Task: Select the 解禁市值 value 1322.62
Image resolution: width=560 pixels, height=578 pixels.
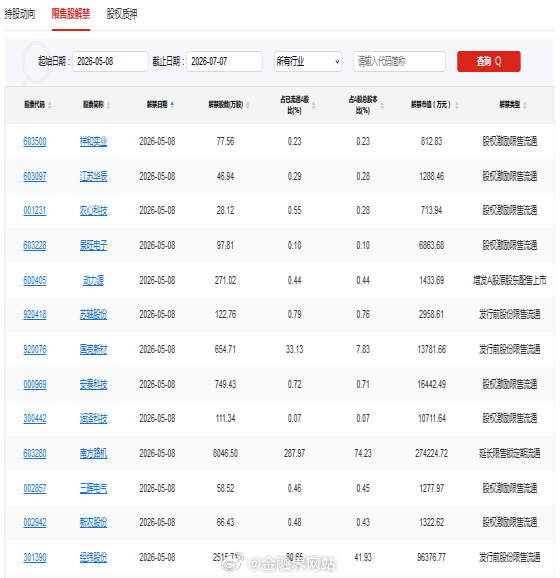Action: point(431,522)
